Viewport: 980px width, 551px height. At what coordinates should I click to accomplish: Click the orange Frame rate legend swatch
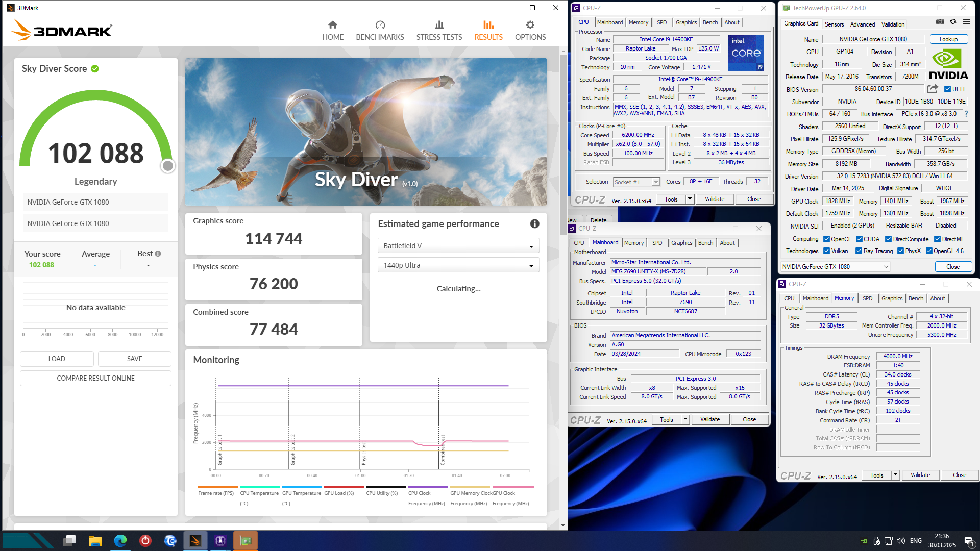pos(217,487)
